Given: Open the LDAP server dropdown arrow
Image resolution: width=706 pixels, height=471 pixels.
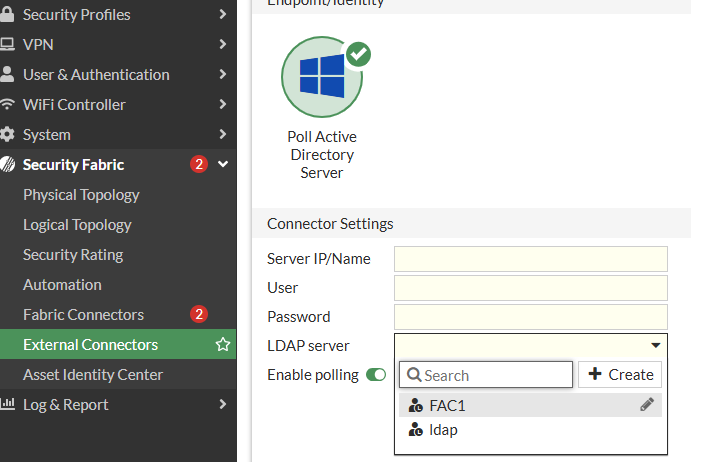Looking at the screenshot, I should click(656, 346).
